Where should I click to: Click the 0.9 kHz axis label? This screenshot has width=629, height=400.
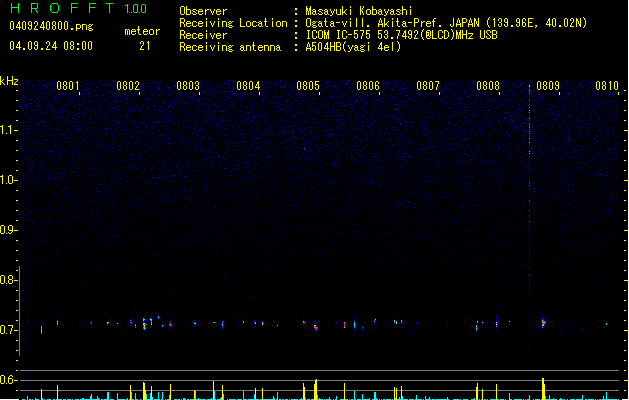pyautogui.click(x=8, y=230)
